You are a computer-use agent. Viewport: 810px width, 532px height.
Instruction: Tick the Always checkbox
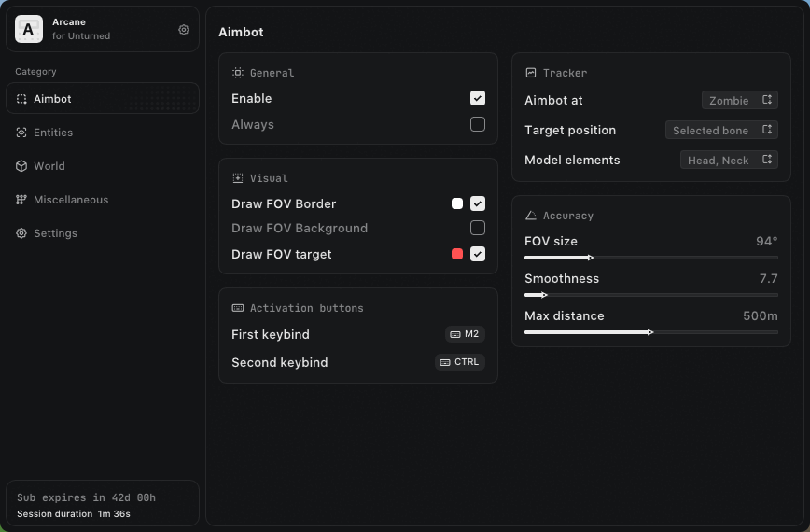tap(478, 124)
